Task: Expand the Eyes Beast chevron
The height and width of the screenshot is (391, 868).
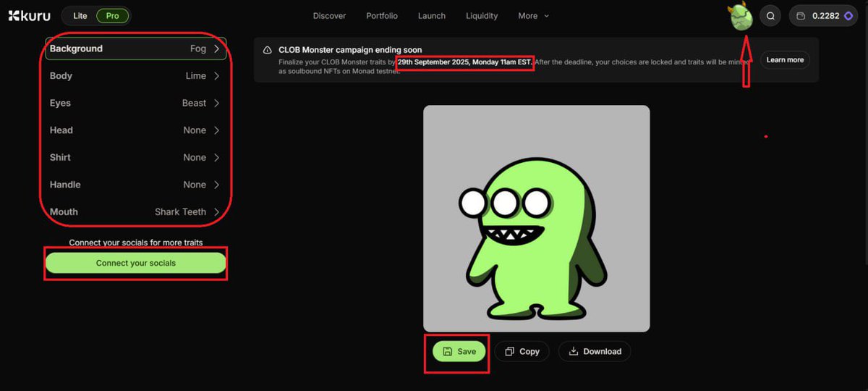Action: (x=216, y=103)
